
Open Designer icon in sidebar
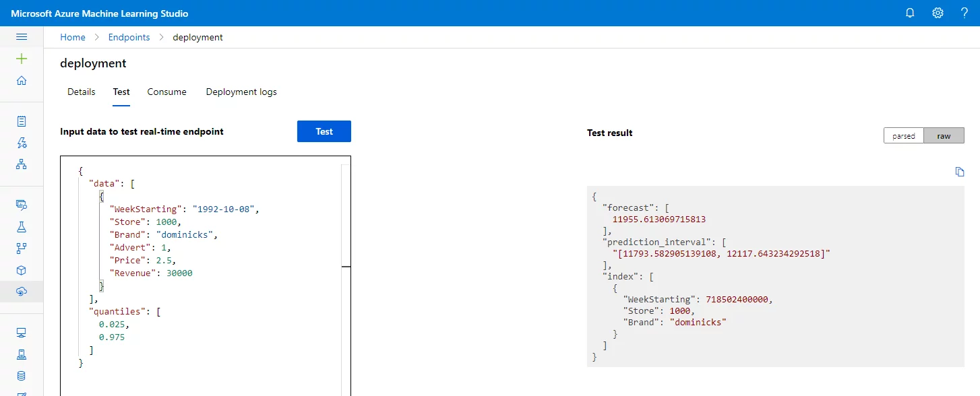click(x=22, y=164)
